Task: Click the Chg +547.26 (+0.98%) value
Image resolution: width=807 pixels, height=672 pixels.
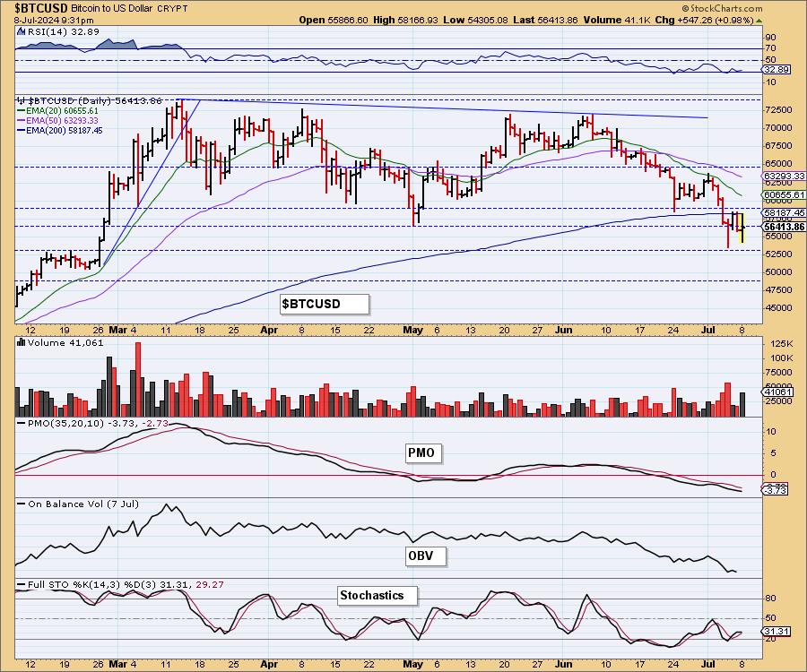Action: point(705,20)
